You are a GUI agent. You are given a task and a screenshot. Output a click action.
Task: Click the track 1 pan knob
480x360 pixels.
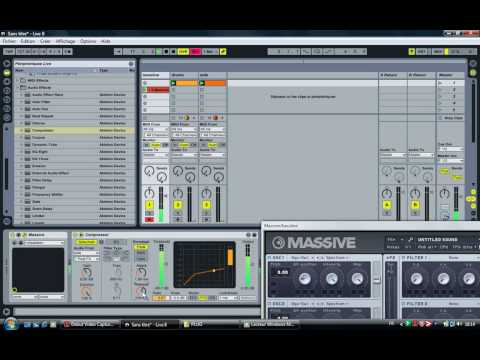coord(149,193)
